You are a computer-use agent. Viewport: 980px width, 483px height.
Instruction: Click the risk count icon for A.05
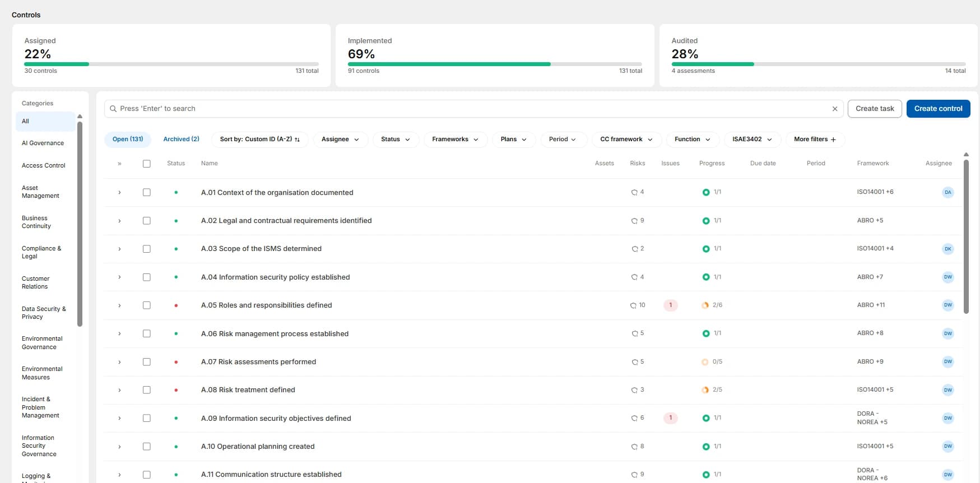[633, 305]
